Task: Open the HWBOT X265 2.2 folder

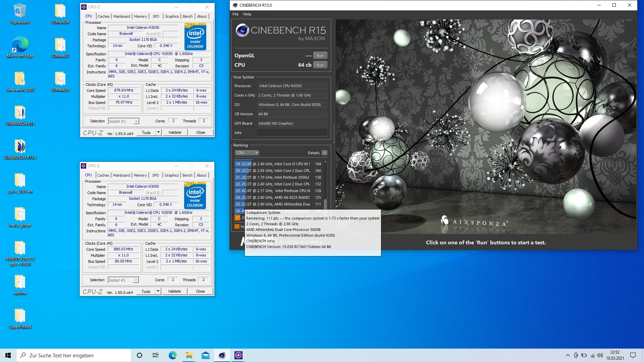Action: coord(20,253)
